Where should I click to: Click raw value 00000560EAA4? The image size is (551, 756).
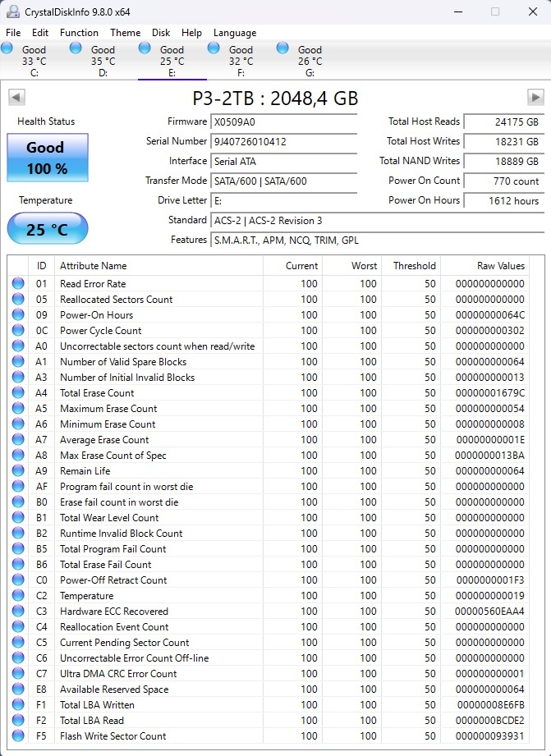[489, 611]
